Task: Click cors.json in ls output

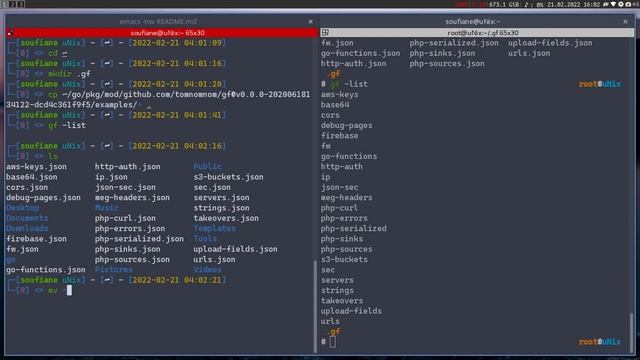Action: (x=27, y=187)
